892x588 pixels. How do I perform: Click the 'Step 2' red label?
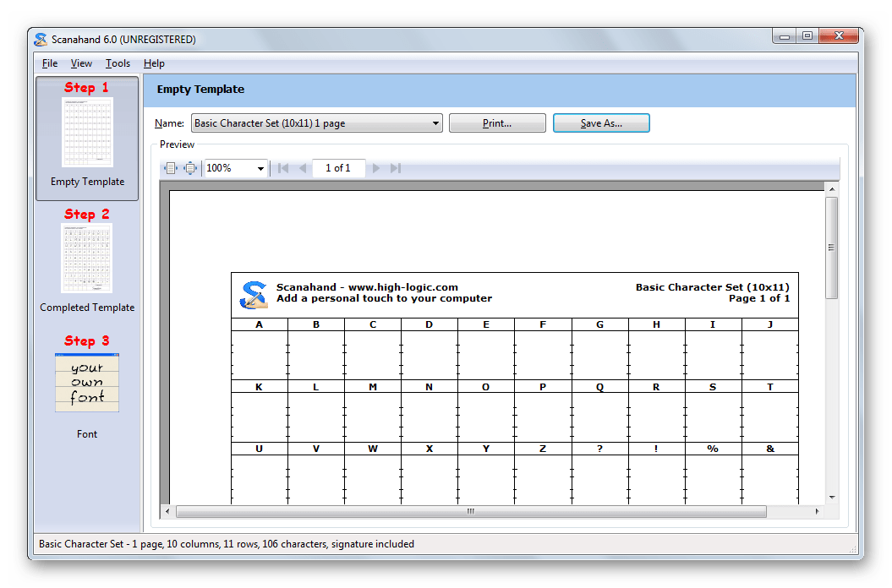[86, 215]
